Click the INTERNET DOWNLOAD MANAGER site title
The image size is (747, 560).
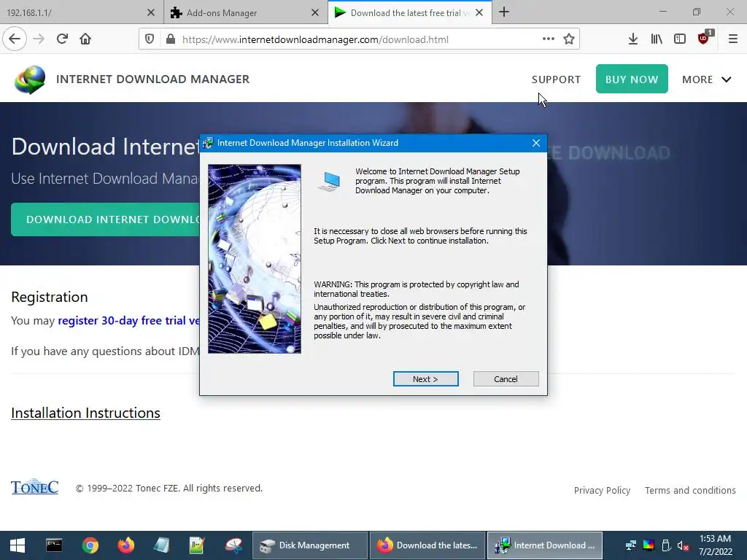click(152, 79)
